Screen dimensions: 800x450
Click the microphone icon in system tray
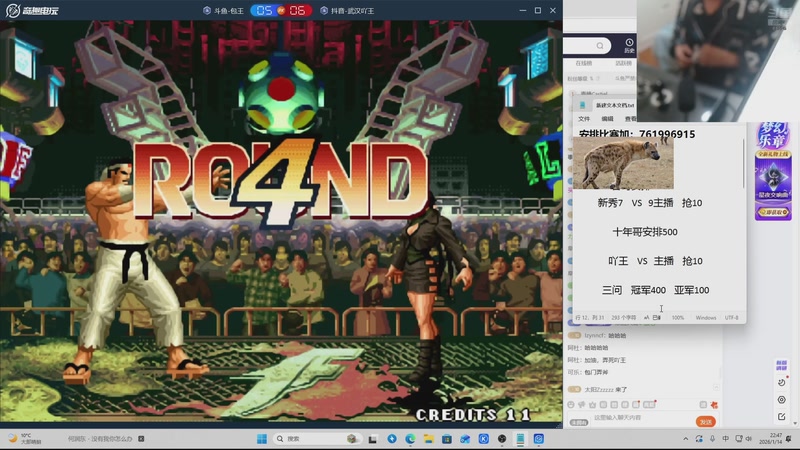coord(712,439)
